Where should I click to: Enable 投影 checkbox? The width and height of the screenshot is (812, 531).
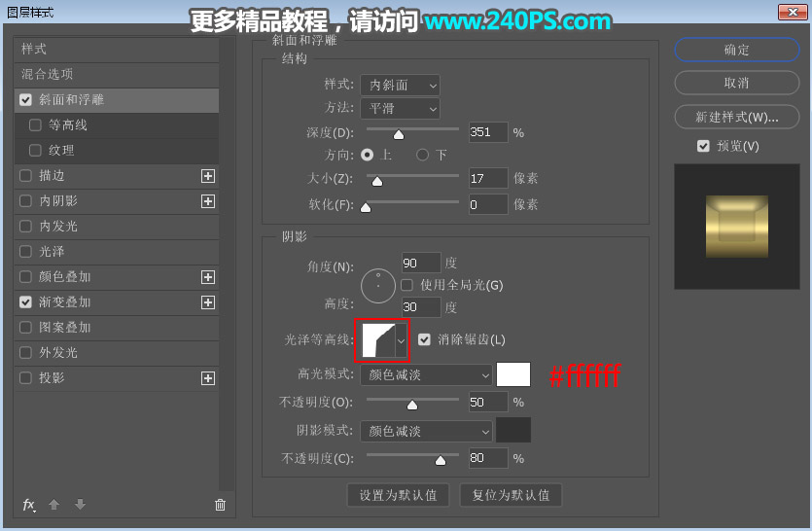pyautogui.click(x=25, y=378)
